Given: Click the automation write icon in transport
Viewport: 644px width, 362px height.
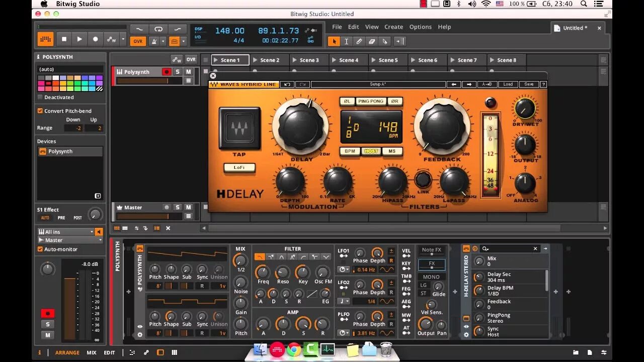Looking at the screenshot, I should tap(111, 39).
